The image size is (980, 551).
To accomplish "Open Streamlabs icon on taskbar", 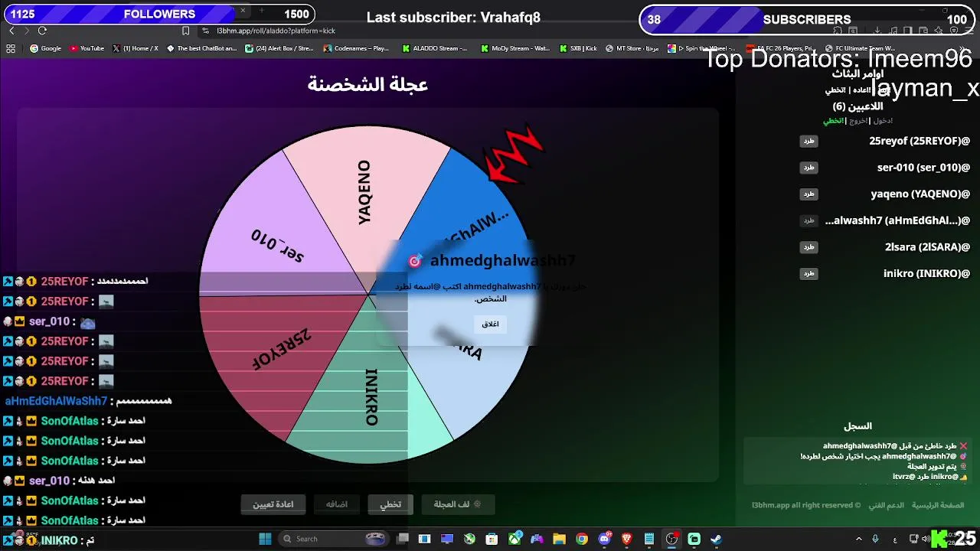I will click(694, 539).
